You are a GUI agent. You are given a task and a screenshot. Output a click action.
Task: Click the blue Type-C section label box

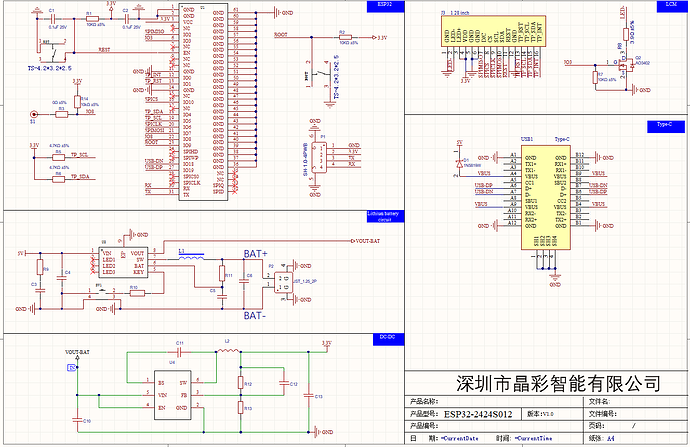(666, 126)
